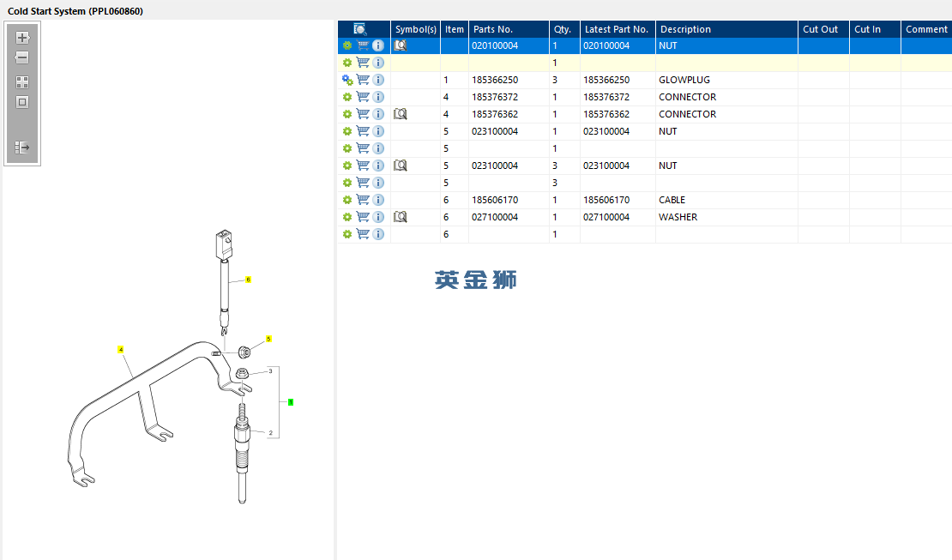The height and width of the screenshot is (560, 952).
Task: Click the search icon in the table header
Action: (360, 29)
